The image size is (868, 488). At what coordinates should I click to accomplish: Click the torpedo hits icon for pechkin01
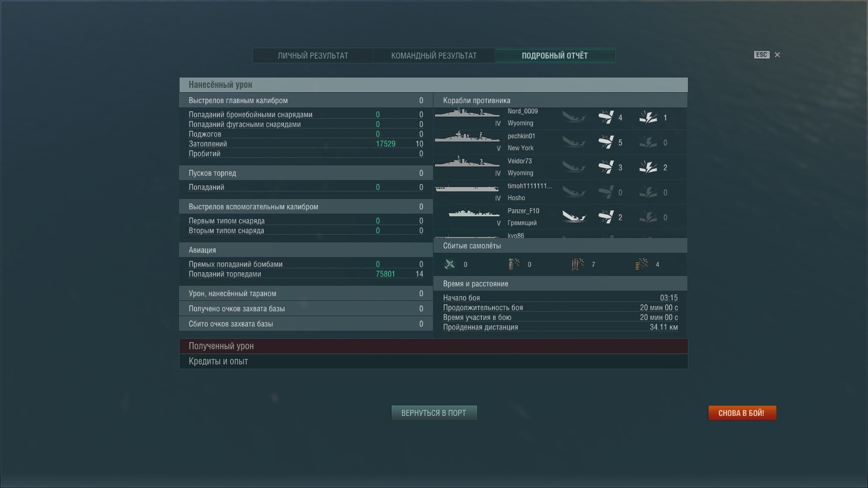605,142
